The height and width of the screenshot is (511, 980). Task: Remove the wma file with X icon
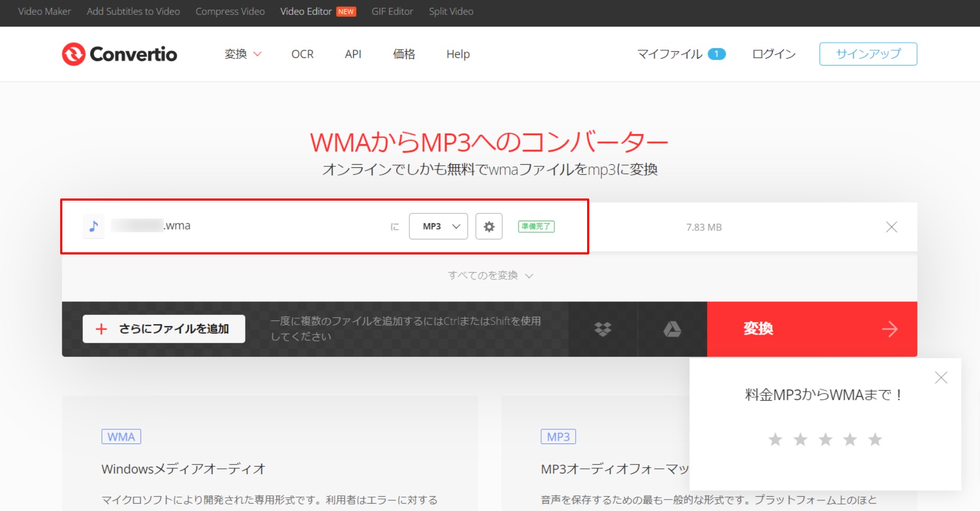click(x=891, y=227)
